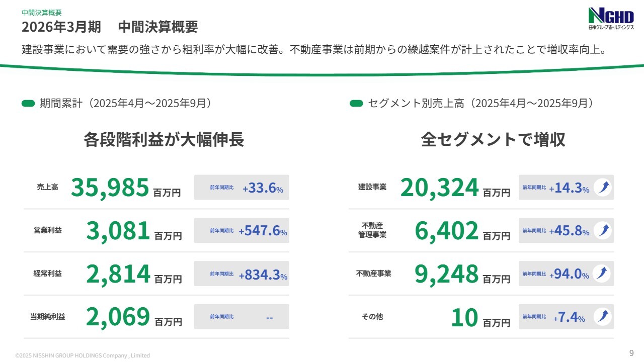The width and height of the screenshot is (644, 362).
Task: Click the 全セグメントで増収 heading
Action: [x=493, y=140]
